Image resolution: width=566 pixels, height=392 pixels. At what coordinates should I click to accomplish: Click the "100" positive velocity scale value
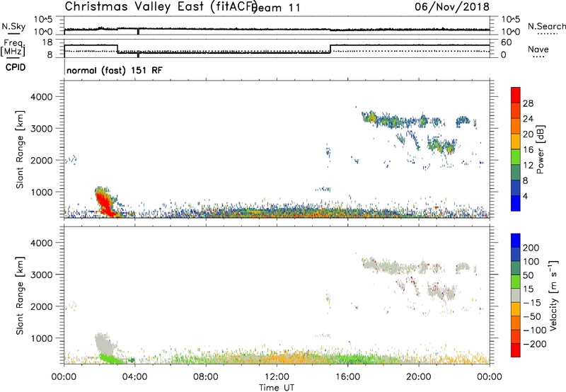[x=531, y=261]
